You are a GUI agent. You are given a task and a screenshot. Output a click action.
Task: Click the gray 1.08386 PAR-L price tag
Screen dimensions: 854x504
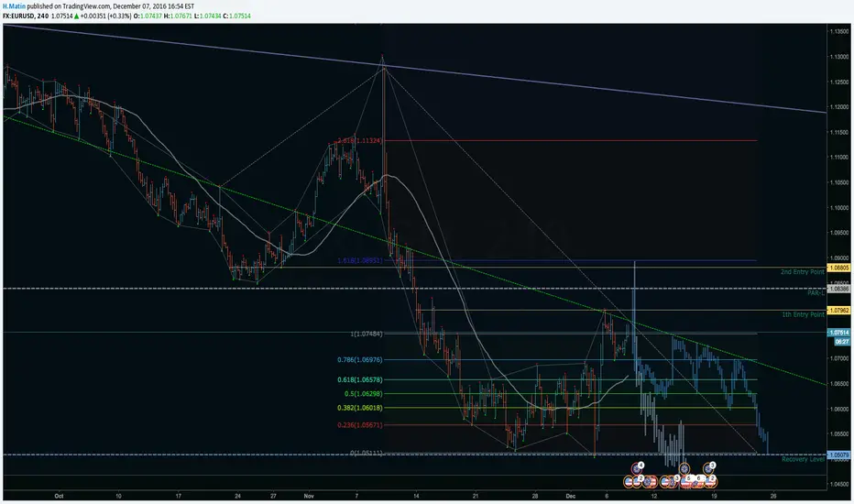[x=838, y=289]
